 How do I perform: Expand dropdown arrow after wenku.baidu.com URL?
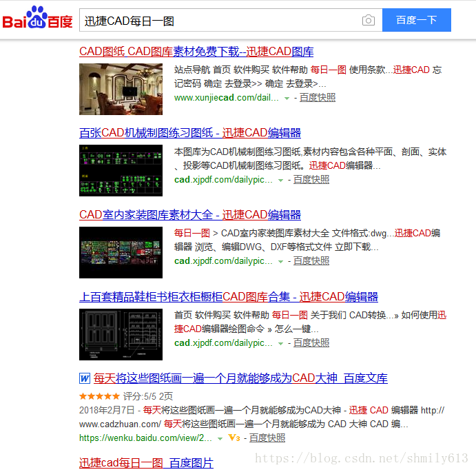coord(220,439)
